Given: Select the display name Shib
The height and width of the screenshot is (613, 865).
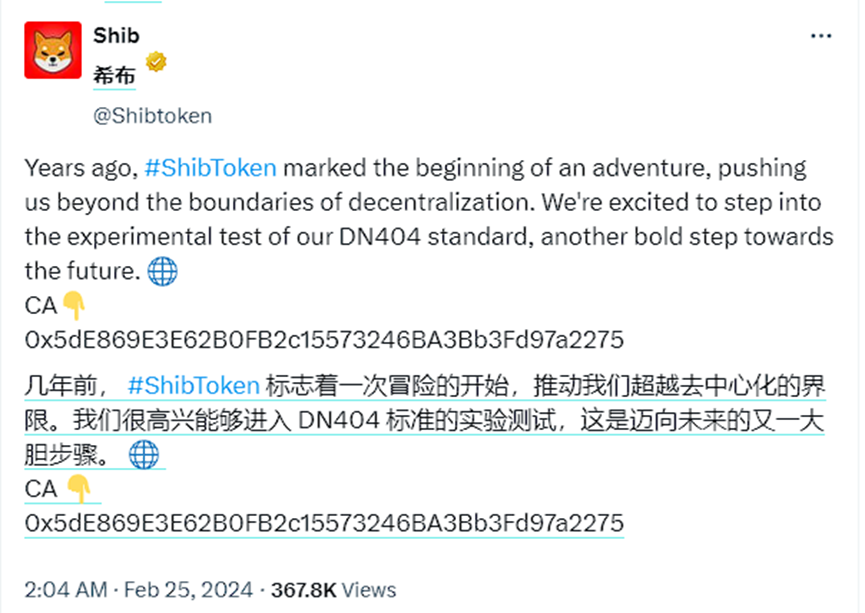Looking at the screenshot, I should tap(116, 35).
